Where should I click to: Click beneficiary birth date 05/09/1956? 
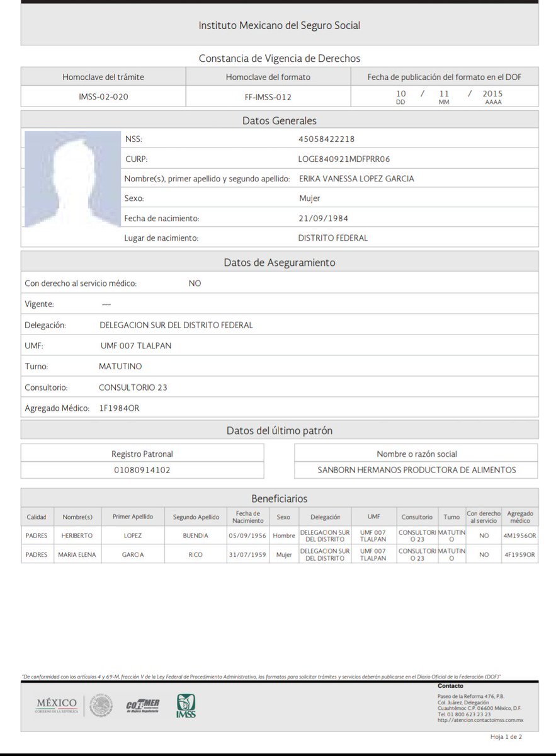[247, 535]
